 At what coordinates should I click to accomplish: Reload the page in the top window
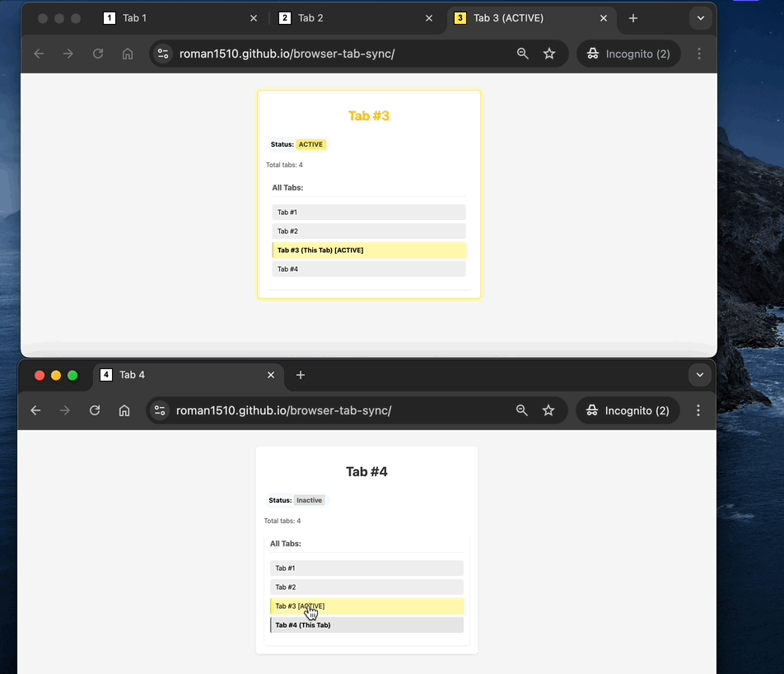98,54
